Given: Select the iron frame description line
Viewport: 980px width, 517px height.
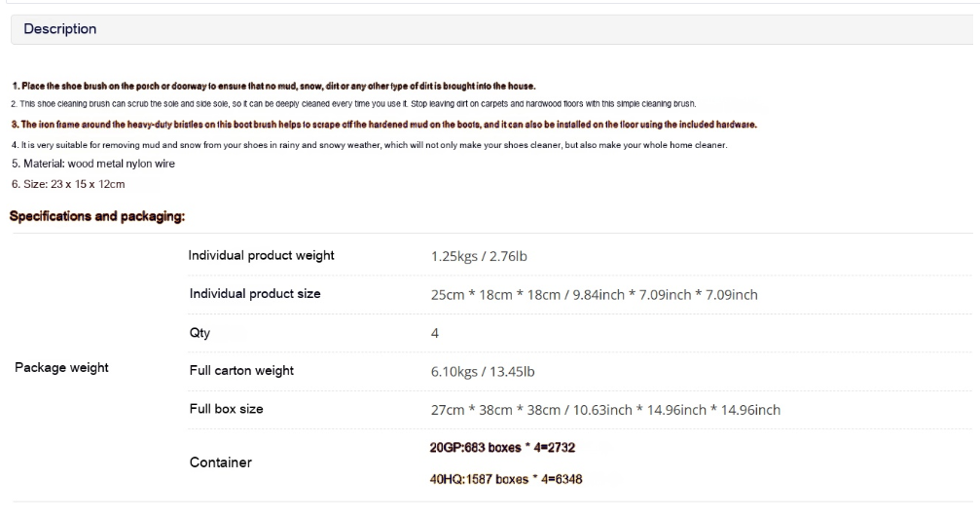Looking at the screenshot, I should 383,125.
